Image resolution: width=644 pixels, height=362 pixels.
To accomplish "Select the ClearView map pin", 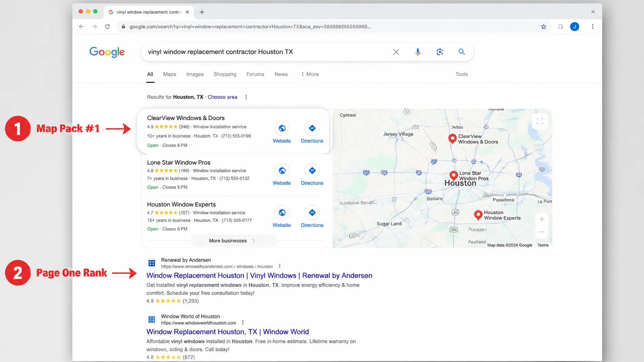I will [453, 138].
